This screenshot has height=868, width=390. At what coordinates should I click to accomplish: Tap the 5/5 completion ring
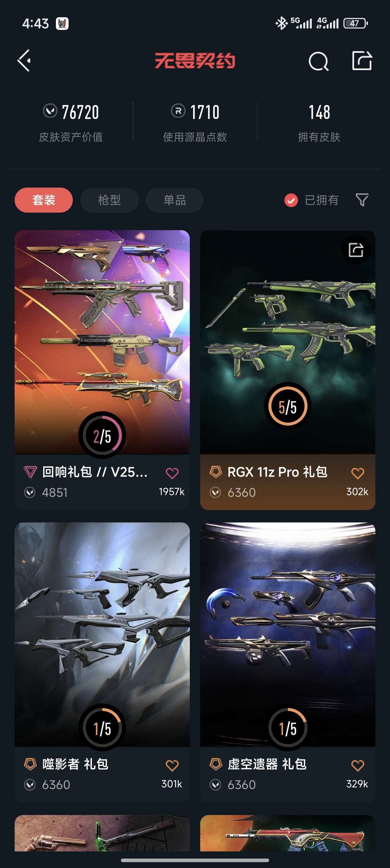288,406
